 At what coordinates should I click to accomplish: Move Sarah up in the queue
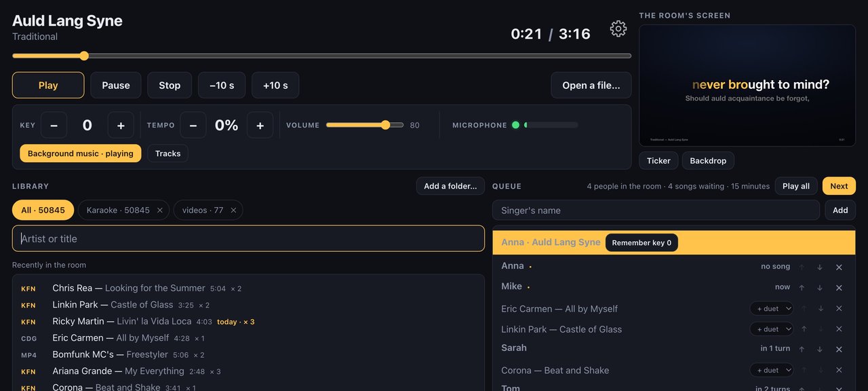(802, 349)
